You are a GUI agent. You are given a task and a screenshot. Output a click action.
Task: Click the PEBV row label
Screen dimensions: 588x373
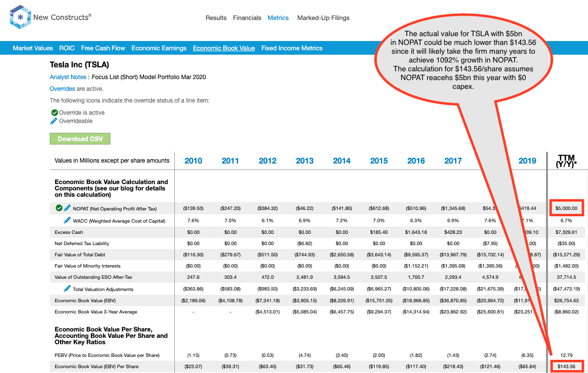107,355
